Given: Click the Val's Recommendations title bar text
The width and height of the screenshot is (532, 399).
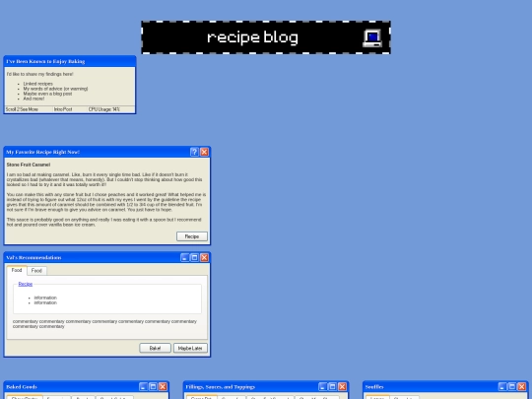Looking at the screenshot, I should click(x=33, y=257).
